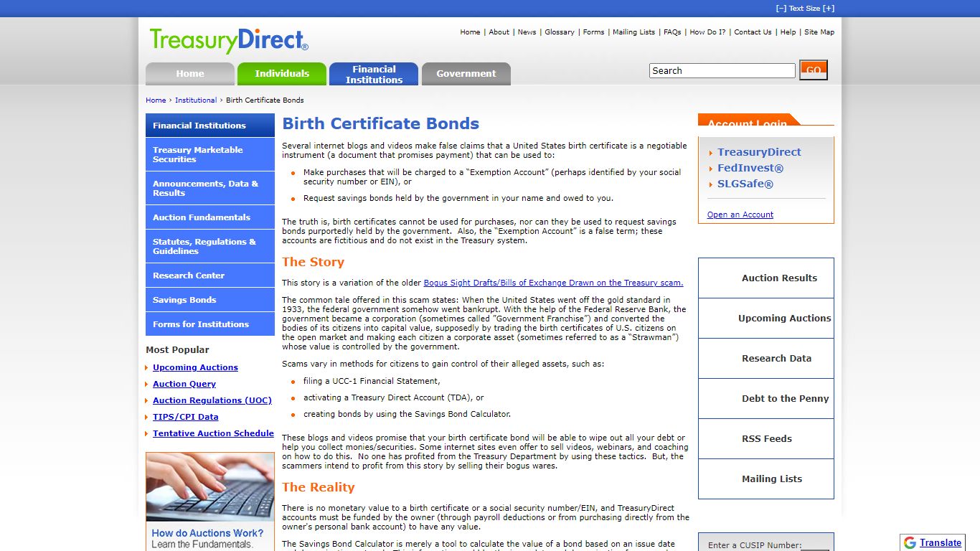Open Announcements, Data & Results sidebar item
This screenshot has height=551, width=980.
pyautogui.click(x=210, y=188)
